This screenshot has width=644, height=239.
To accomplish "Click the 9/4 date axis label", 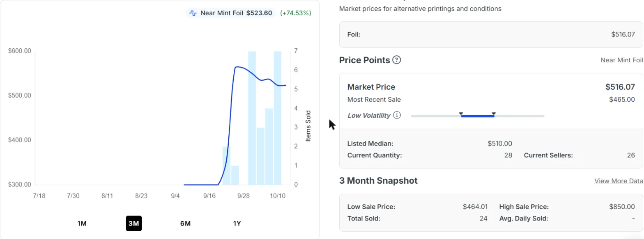I will (x=175, y=196).
